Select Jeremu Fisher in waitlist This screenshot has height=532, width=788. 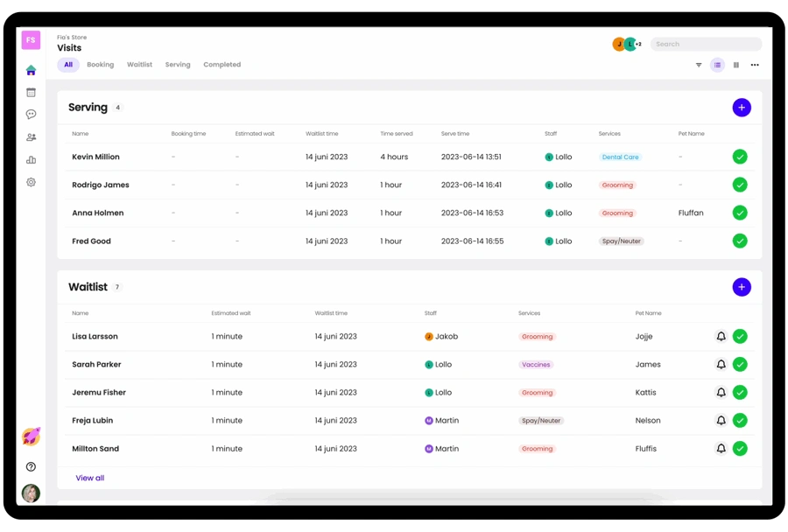[x=409, y=392]
